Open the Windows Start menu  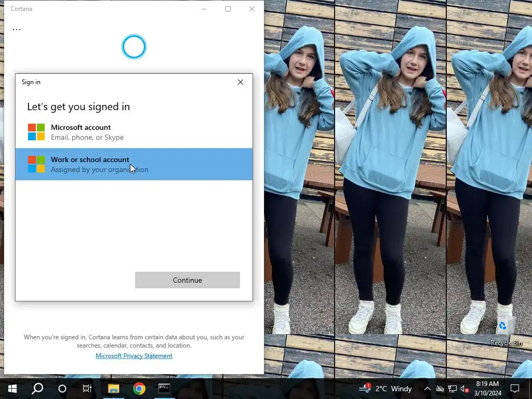point(12,389)
